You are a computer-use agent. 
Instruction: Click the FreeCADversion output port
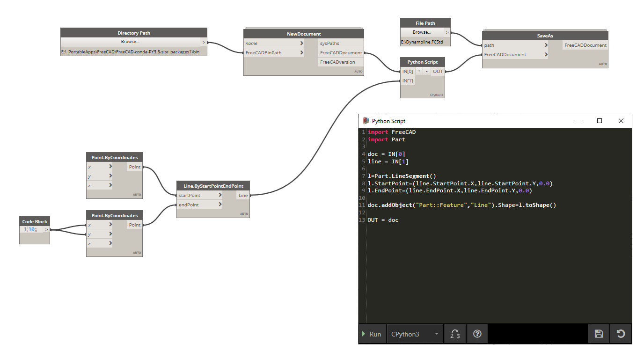tap(337, 62)
